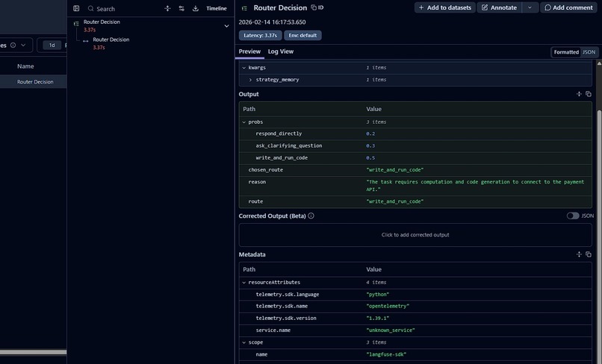Click the service.name value "unknown_service"
The image size is (602, 364).
[391, 330]
